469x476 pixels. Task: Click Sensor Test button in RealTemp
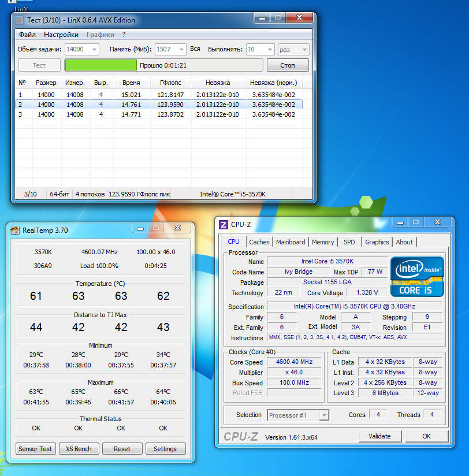click(x=35, y=449)
